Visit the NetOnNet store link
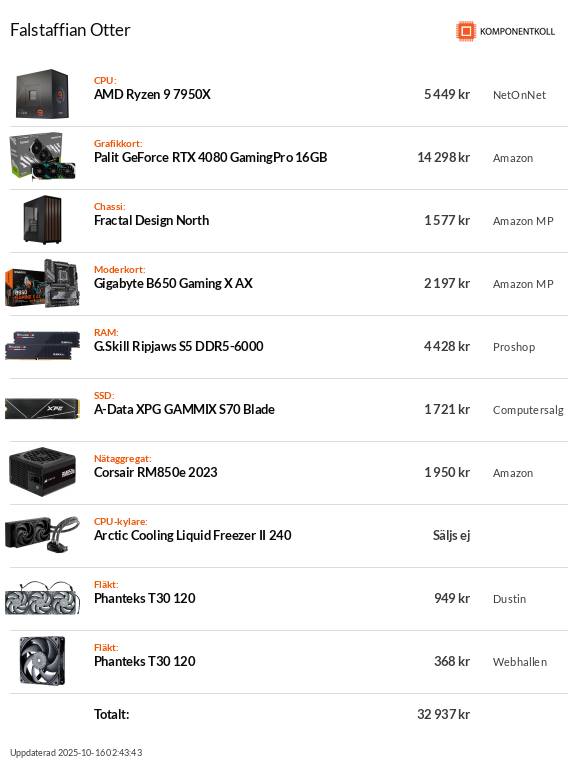The width and height of the screenshot is (577, 766). click(519, 95)
